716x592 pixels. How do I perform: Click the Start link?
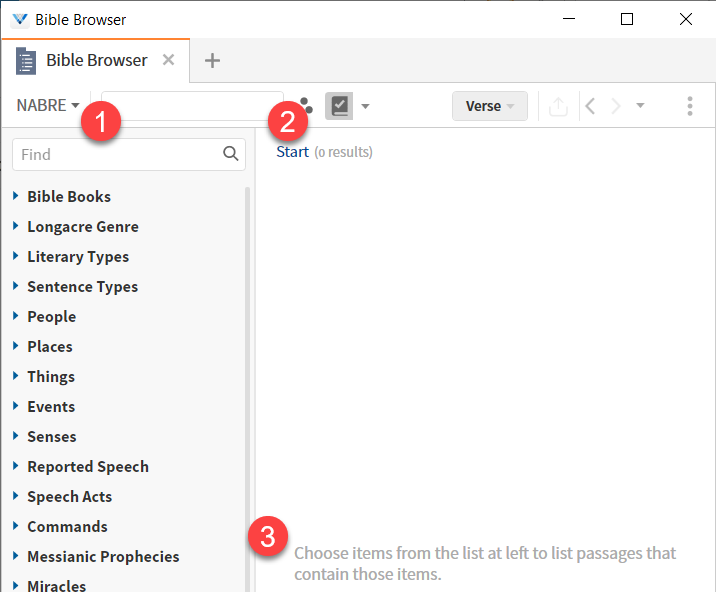pyautogui.click(x=292, y=152)
